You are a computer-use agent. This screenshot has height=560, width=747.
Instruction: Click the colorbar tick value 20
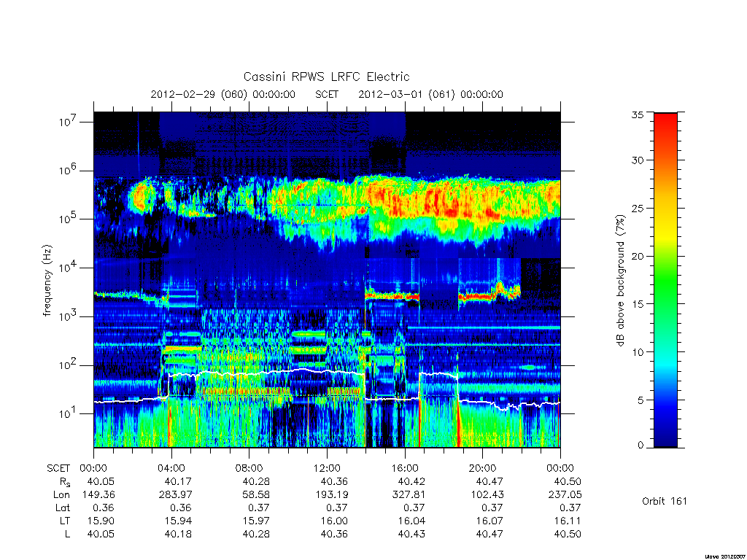pyautogui.click(x=638, y=256)
